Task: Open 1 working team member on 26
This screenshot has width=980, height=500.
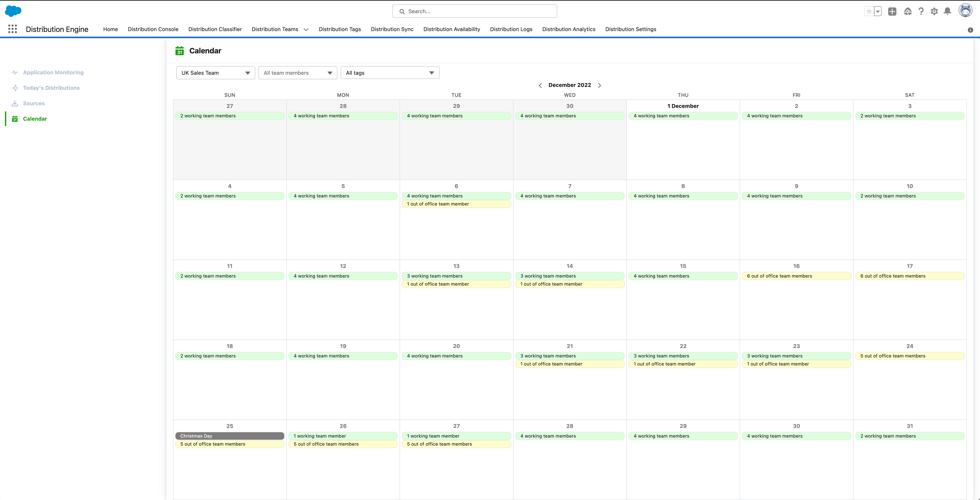Action: 343,436
